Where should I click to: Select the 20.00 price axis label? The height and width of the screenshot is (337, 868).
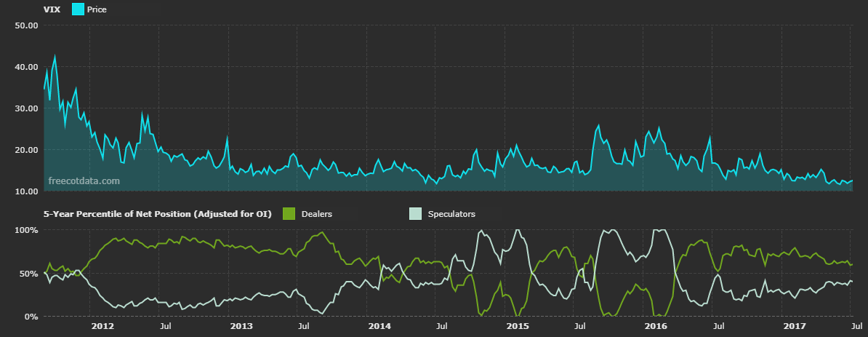(27, 150)
